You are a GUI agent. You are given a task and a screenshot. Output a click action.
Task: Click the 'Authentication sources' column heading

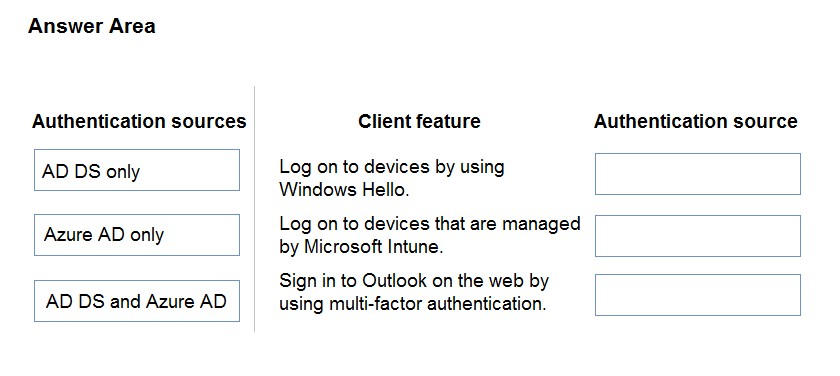tap(139, 121)
